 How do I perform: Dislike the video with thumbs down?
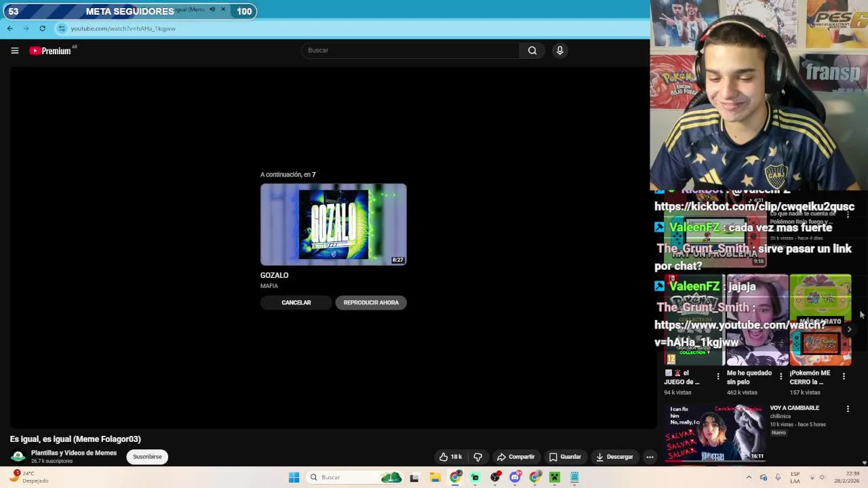click(477, 457)
